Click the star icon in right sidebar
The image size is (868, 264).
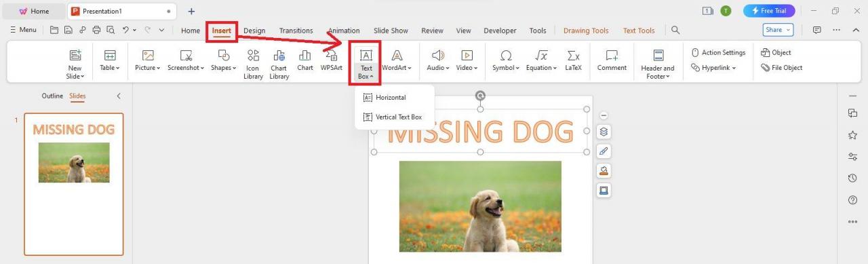(852, 135)
